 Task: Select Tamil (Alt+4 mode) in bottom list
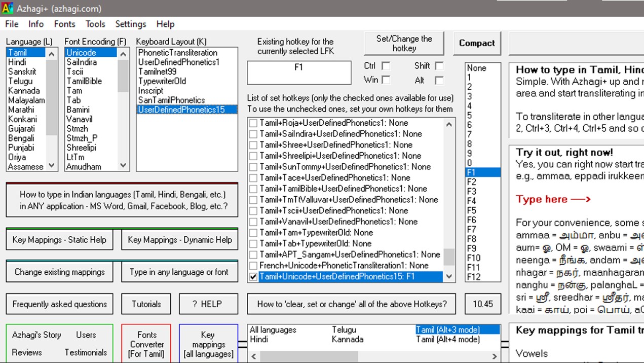click(447, 339)
